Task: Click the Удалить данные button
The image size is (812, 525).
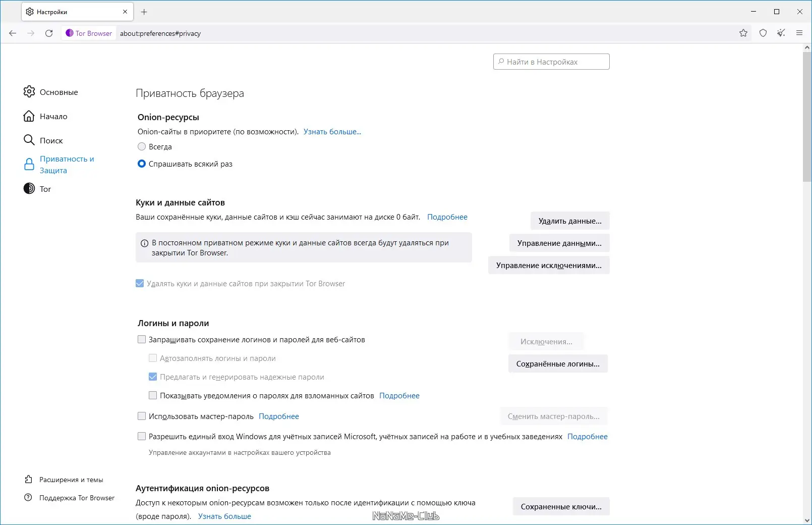Action: tap(570, 221)
